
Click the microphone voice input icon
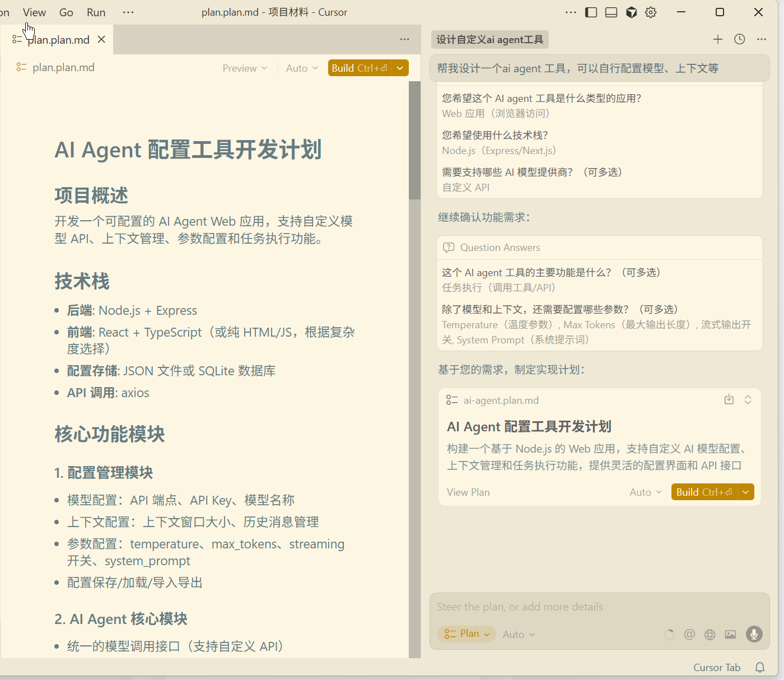coord(754,634)
